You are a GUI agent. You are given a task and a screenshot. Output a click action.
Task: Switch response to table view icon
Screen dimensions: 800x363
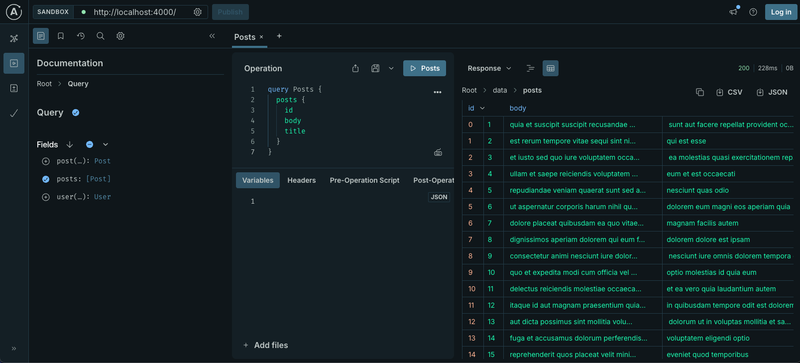[551, 68]
